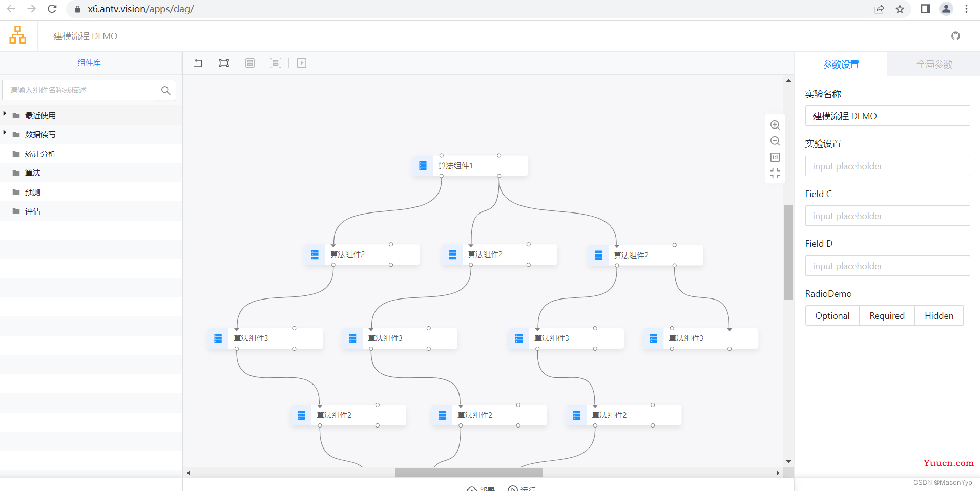Screen dimensions: 980x491
Task: Click the site lock icon in address bar
Action: 78,9
